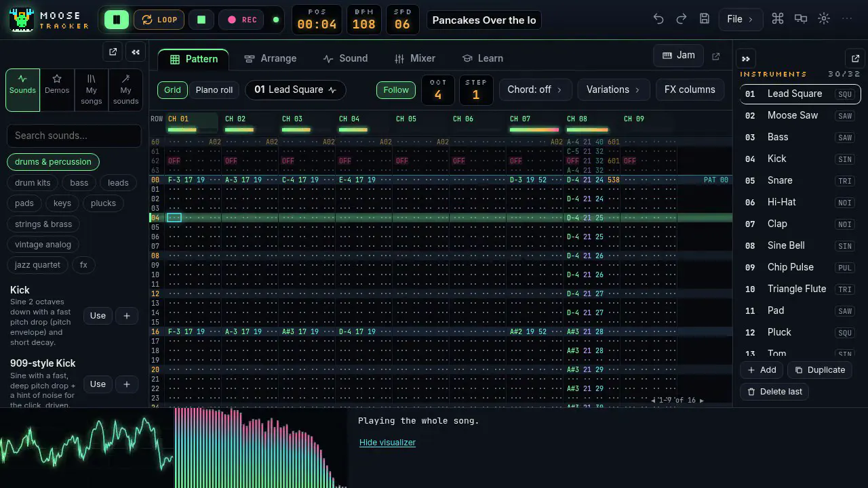
Task: Click the FX columns button
Action: point(690,89)
